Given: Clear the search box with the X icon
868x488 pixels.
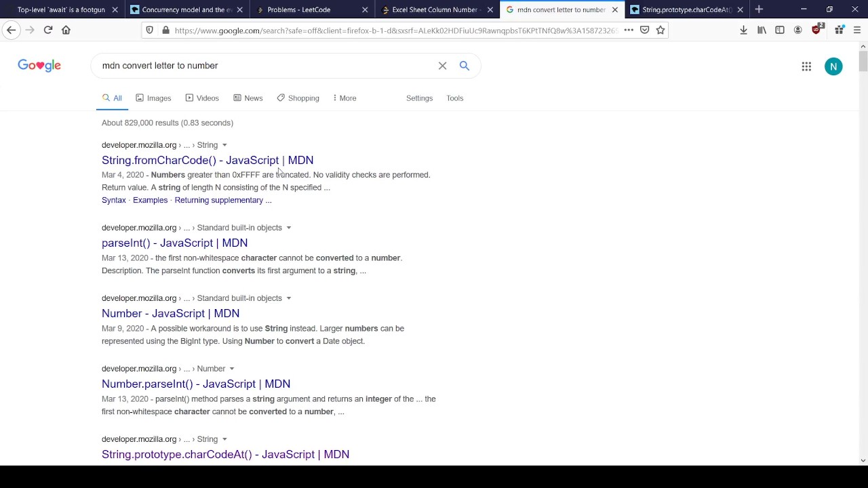Looking at the screenshot, I should pos(442,66).
